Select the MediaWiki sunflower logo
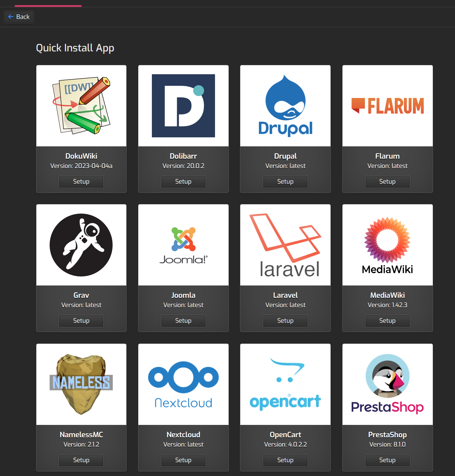This screenshot has height=476, width=455. tap(387, 245)
